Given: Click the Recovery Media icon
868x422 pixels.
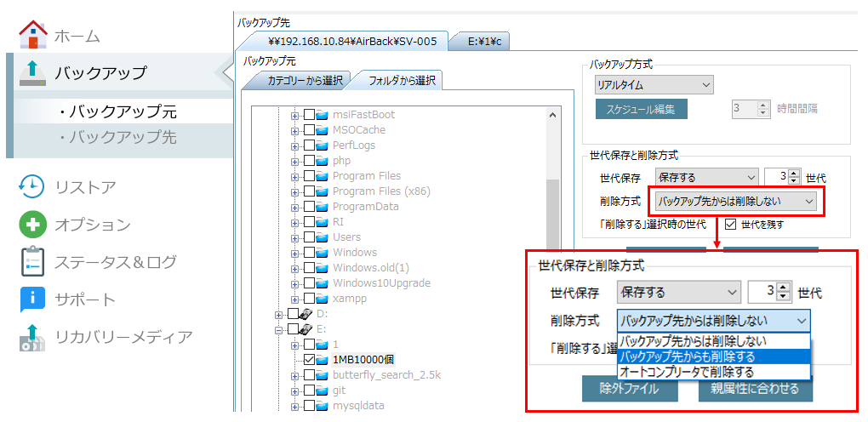Looking at the screenshot, I should pos(32,337).
